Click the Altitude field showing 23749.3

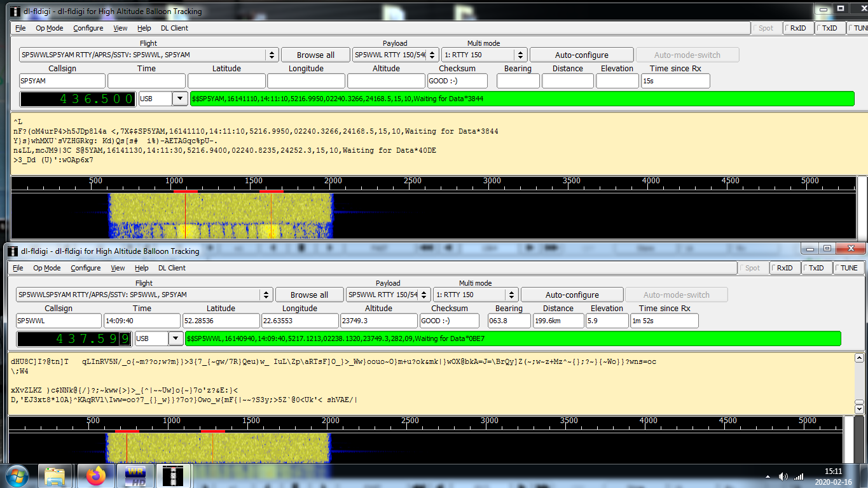point(378,321)
